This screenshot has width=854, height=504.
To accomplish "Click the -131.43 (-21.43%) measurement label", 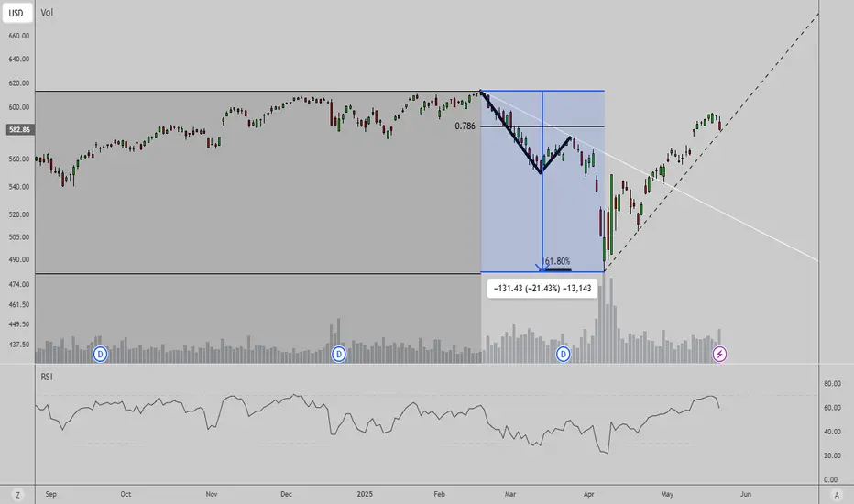I will [542, 289].
